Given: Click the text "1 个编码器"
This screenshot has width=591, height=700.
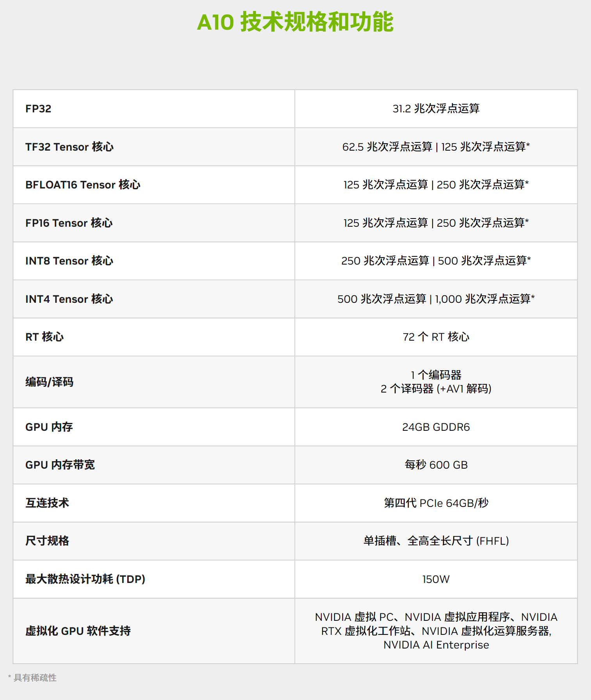Looking at the screenshot, I should [436, 375].
